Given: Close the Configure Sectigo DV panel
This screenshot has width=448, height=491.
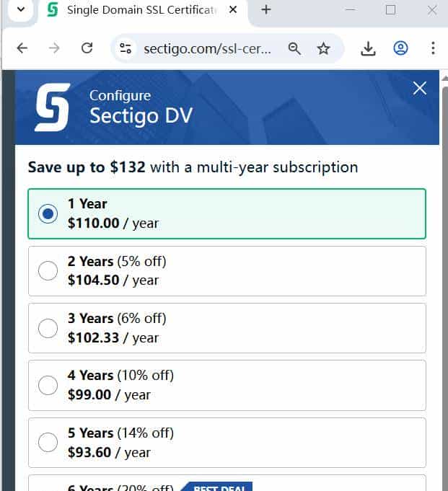Looking at the screenshot, I should tap(419, 88).
